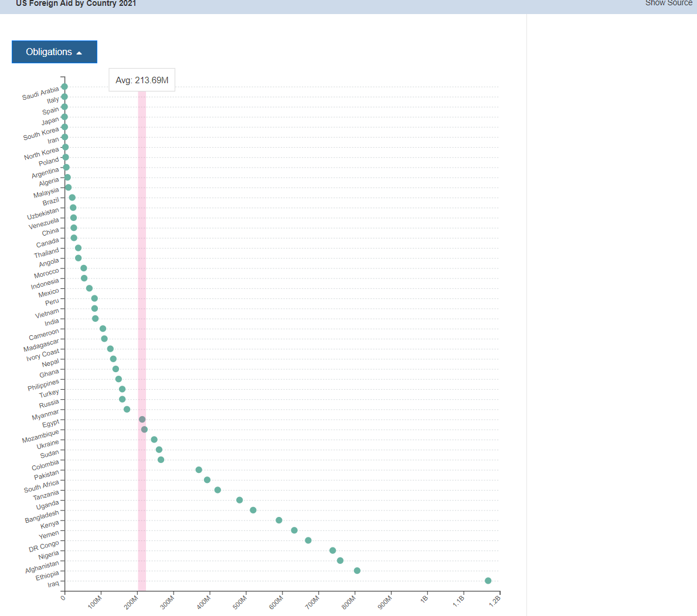Image resolution: width=697 pixels, height=616 pixels.
Task: Click the 800M x-axis tick label
Action: click(x=349, y=602)
